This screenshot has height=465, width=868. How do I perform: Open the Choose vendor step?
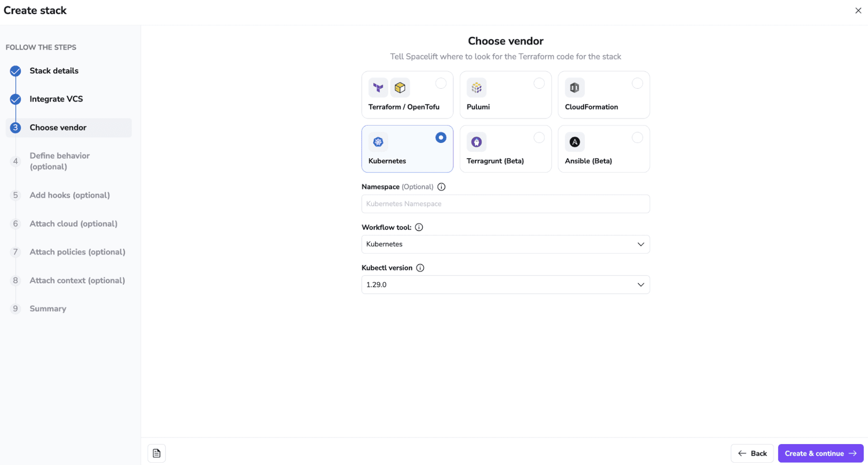click(x=58, y=128)
